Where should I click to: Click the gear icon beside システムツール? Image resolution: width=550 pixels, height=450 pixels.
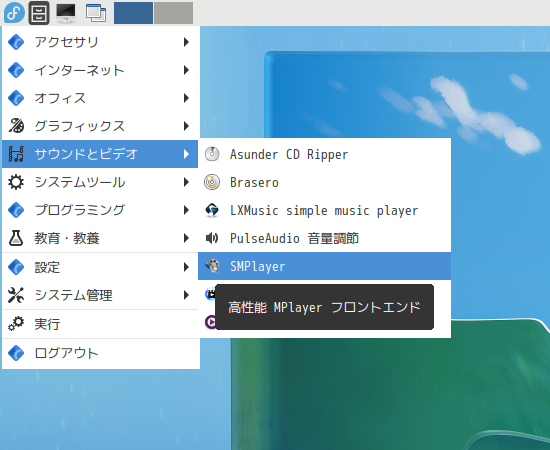16,182
